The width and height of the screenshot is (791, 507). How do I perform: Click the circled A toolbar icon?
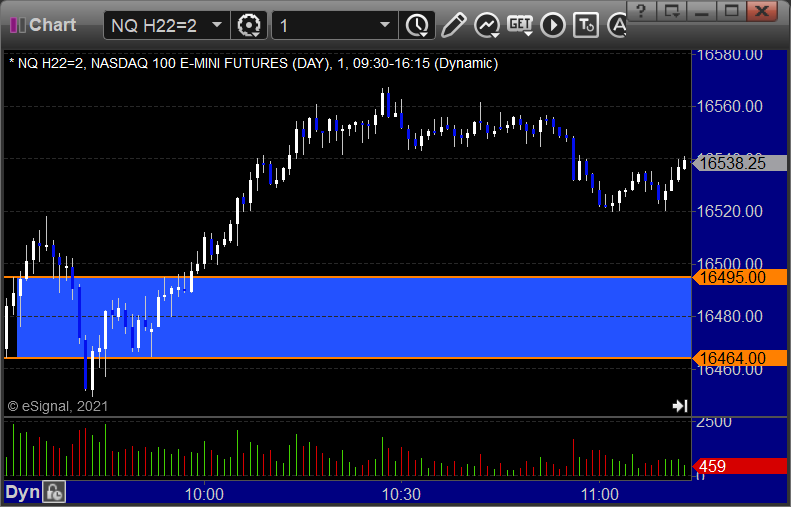617,25
